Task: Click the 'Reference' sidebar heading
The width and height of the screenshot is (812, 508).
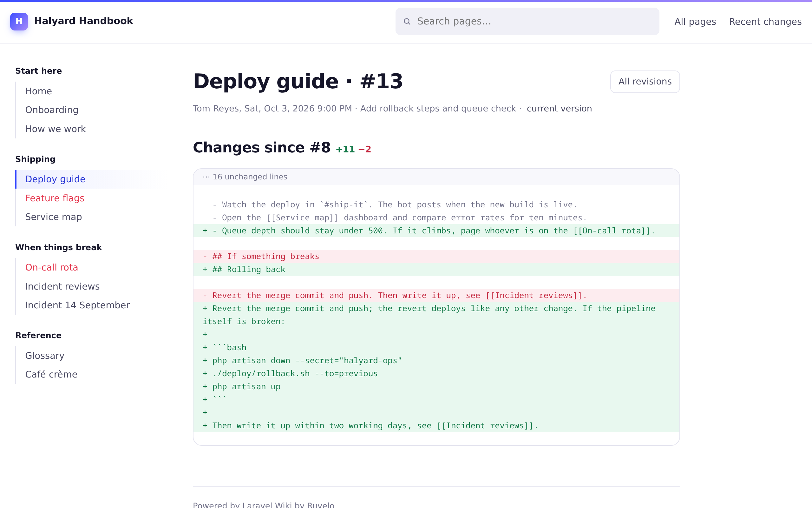Action: point(38,335)
